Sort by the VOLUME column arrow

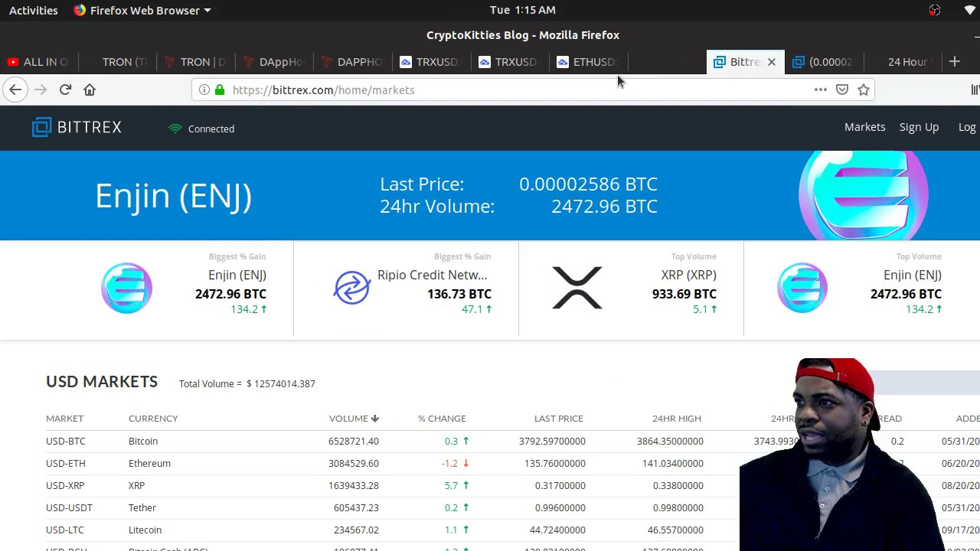point(375,419)
